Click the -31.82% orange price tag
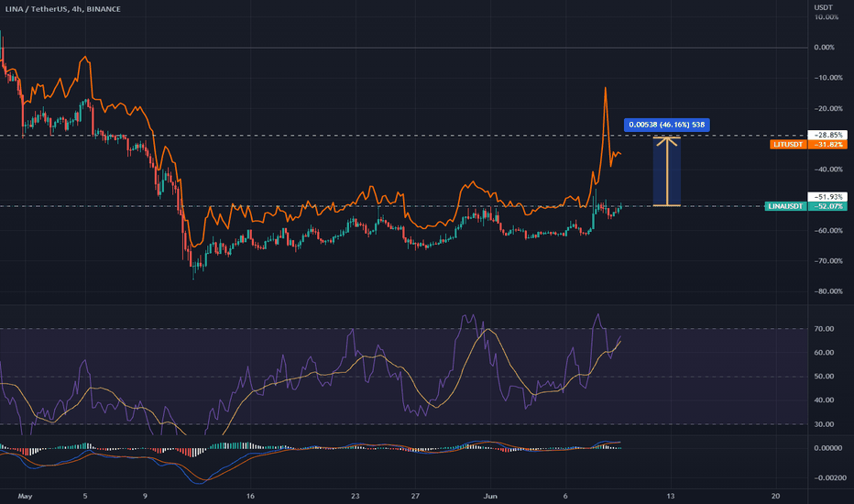Screen dimensions: 854x504 [827, 145]
